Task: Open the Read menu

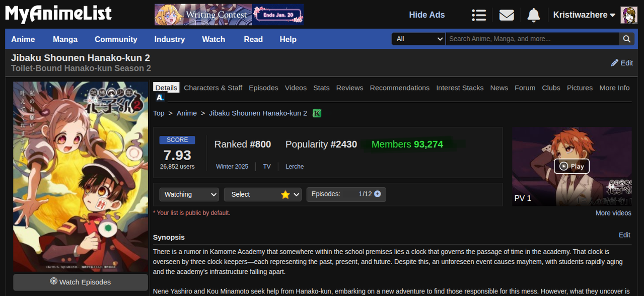Action: click(x=253, y=39)
